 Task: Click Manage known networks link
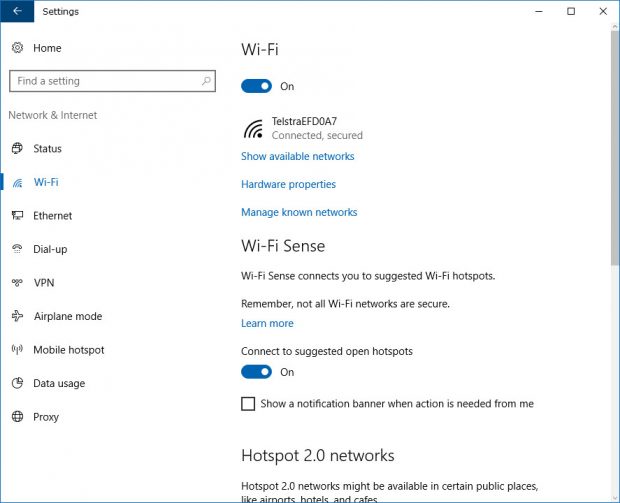coord(299,212)
